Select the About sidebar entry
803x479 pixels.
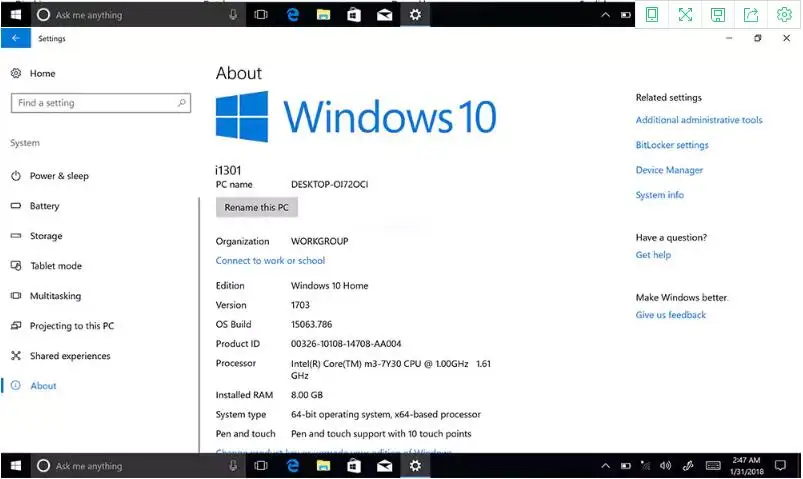tap(43, 385)
